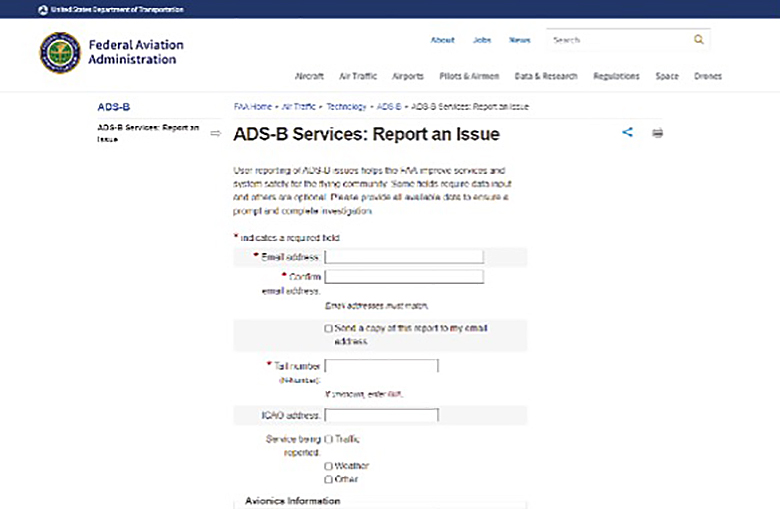Open the Air Traffic navigation menu
Image resolution: width=780 pixels, height=509 pixels.
(x=358, y=76)
